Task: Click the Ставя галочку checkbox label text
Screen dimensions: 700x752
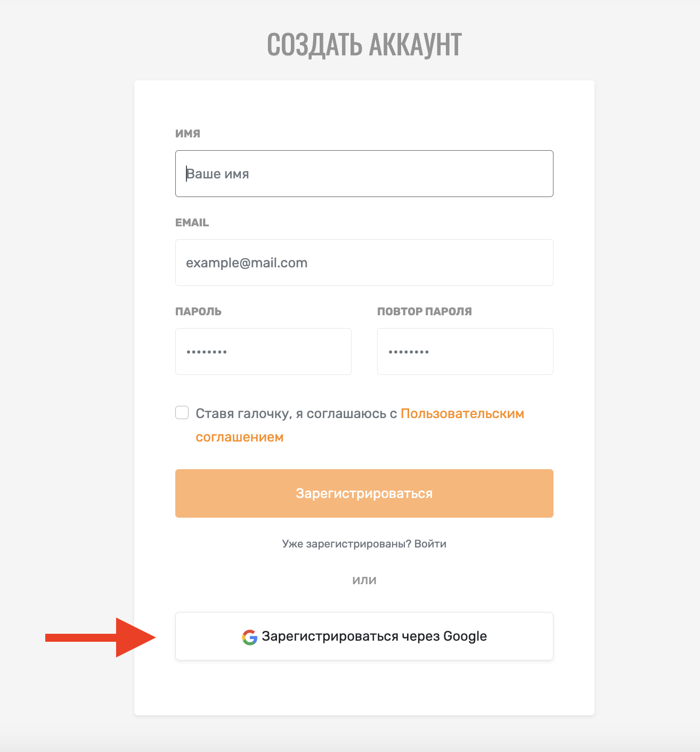Action: tap(297, 414)
